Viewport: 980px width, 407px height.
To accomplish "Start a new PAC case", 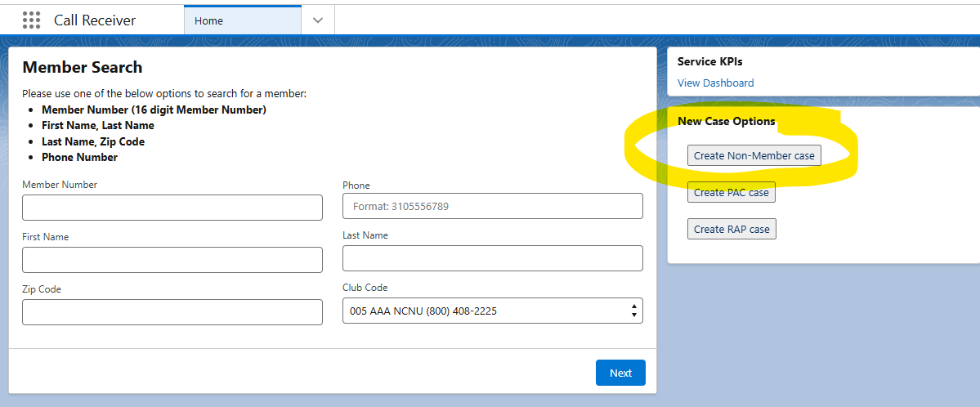I will (731, 193).
